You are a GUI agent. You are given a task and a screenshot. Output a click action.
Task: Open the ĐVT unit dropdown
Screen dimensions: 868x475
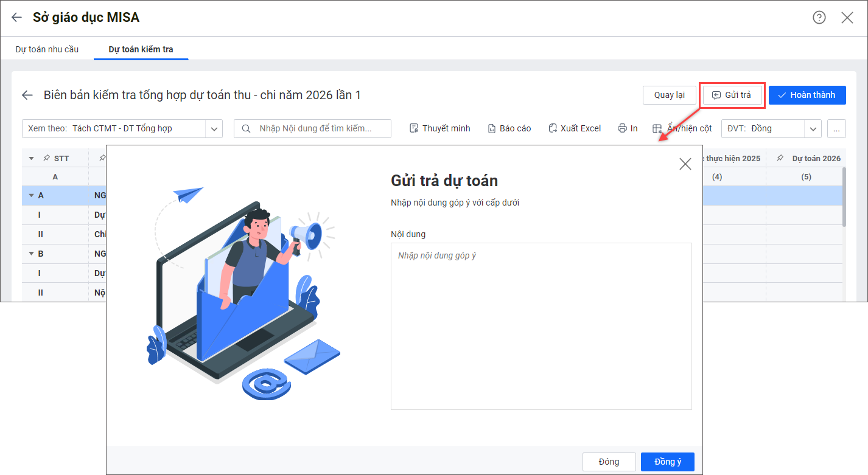click(x=812, y=128)
